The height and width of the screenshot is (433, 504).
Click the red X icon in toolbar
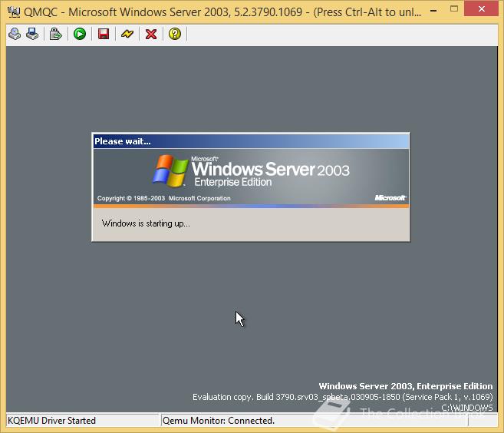(x=151, y=34)
